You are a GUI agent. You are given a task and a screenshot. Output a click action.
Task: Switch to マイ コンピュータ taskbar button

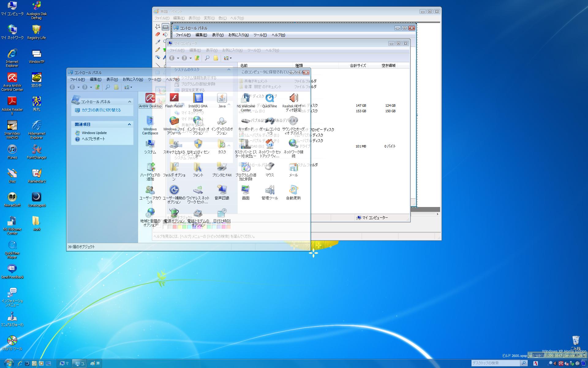[64, 363]
